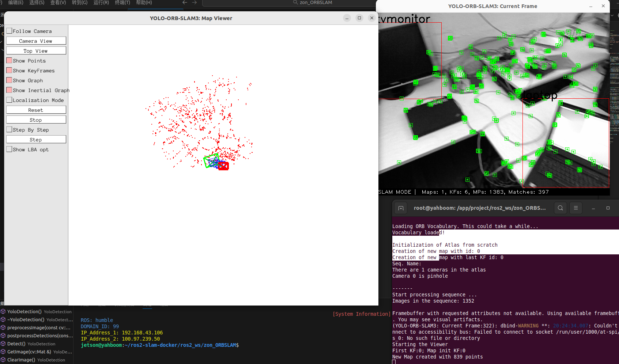Maximize the Map Viewer window
Image resolution: width=619 pixels, height=364 pixels.
(x=359, y=18)
